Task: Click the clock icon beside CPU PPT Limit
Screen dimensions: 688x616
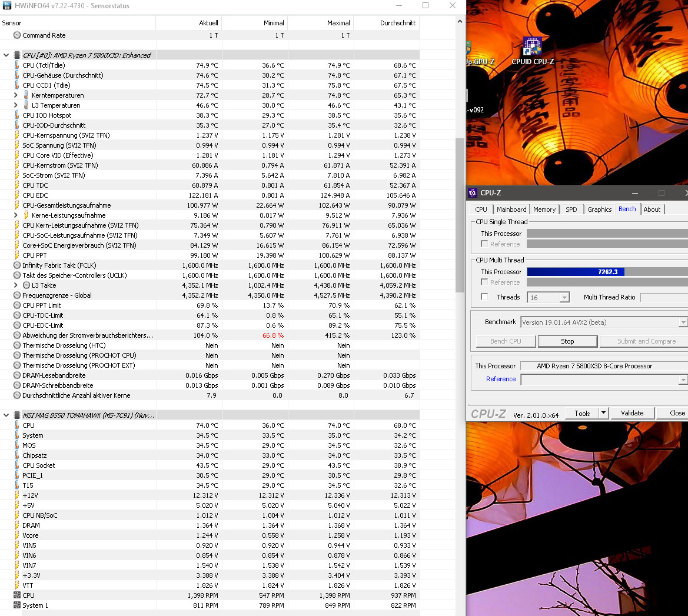Action: [x=16, y=305]
